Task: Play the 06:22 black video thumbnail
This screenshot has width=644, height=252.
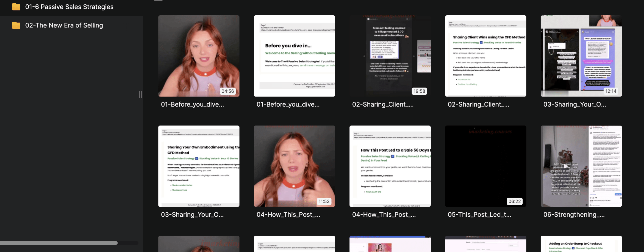Action: (485, 166)
